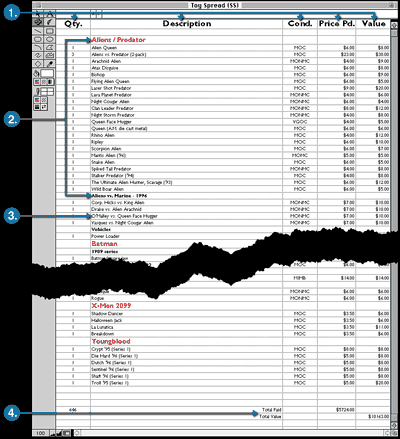Select the Arachnid Alien cell
Screen dimensions: 400x439
click(x=187, y=61)
